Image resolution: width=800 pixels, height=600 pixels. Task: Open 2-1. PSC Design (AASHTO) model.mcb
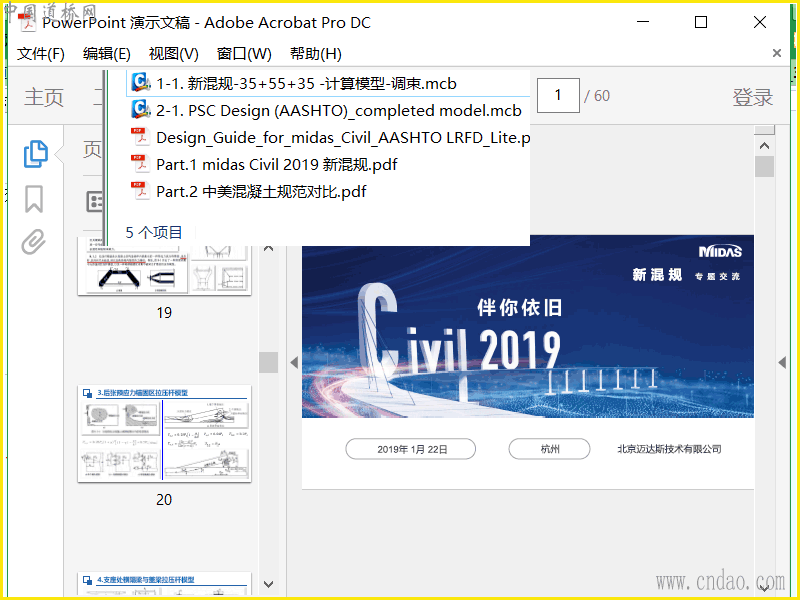(x=339, y=111)
